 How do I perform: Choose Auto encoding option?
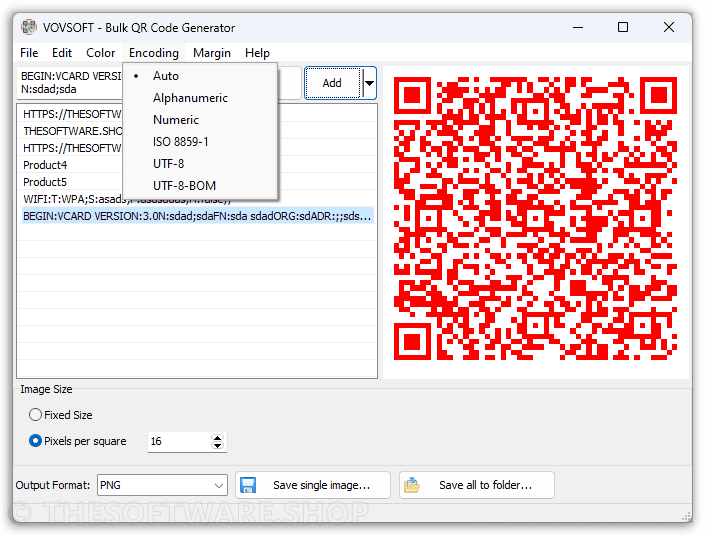click(x=201, y=76)
